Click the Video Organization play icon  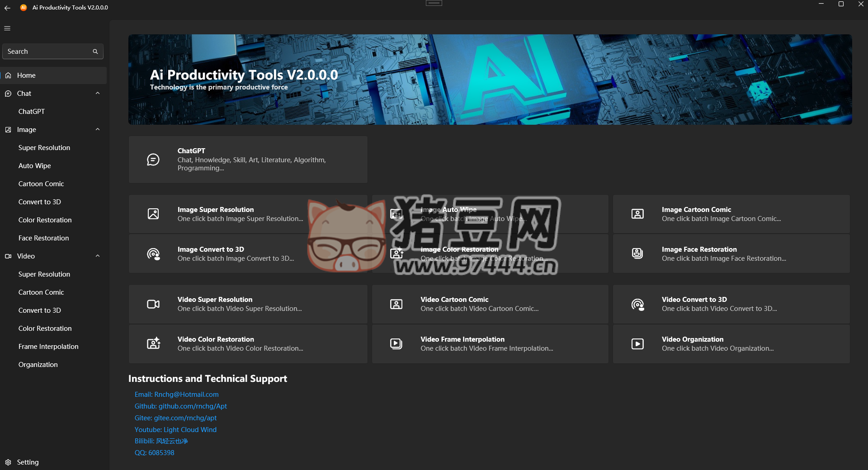coord(637,344)
